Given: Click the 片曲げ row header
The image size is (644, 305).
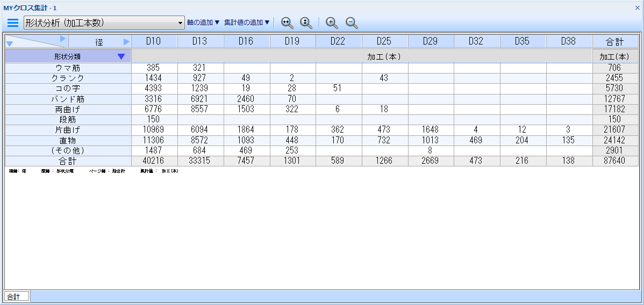Looking at the screenshot, I should [69, 129].
